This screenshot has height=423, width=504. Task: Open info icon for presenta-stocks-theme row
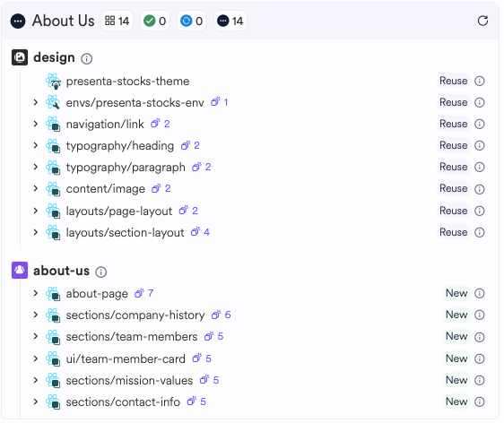479,81
